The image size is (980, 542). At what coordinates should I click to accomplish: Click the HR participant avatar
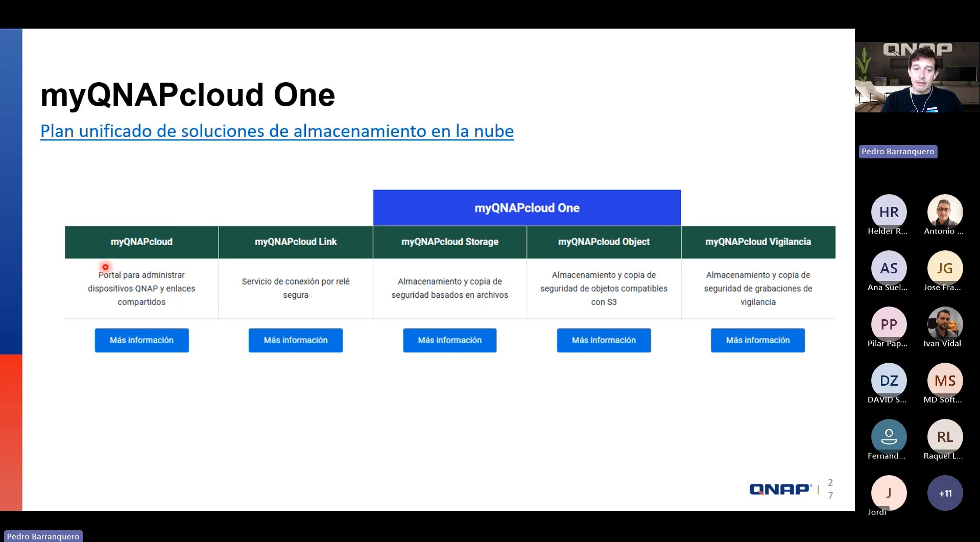coord(889,212)
